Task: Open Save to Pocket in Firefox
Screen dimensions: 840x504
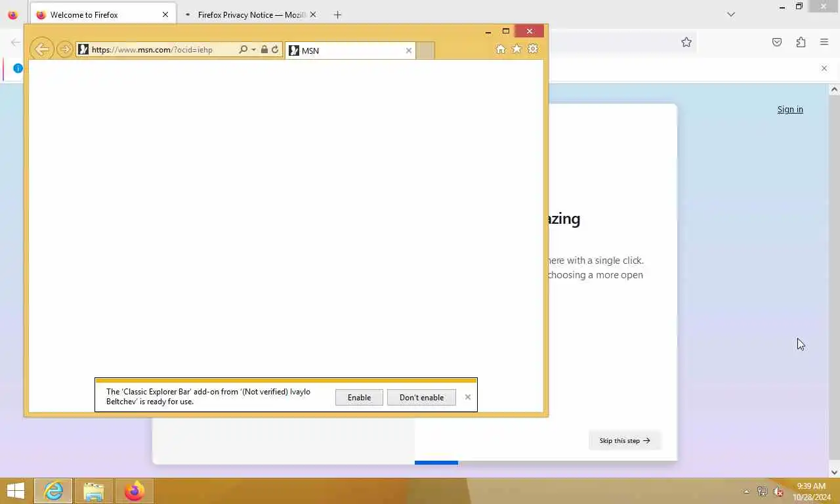Action: (x=777, y=42)
